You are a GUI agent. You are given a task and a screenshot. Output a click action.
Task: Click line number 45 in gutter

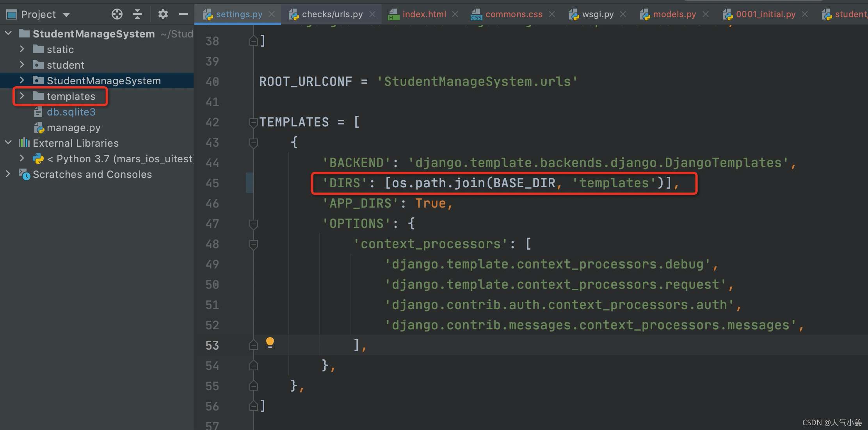[212, 183]
